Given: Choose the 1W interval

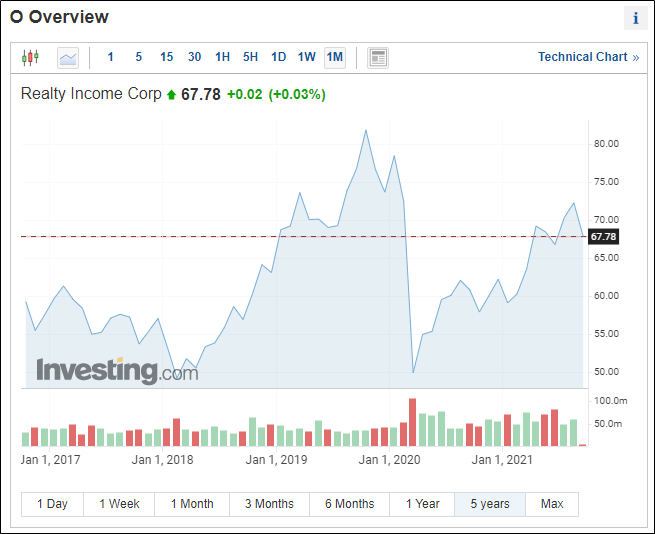Looking at the screenshot, I should tap(306, 57).
